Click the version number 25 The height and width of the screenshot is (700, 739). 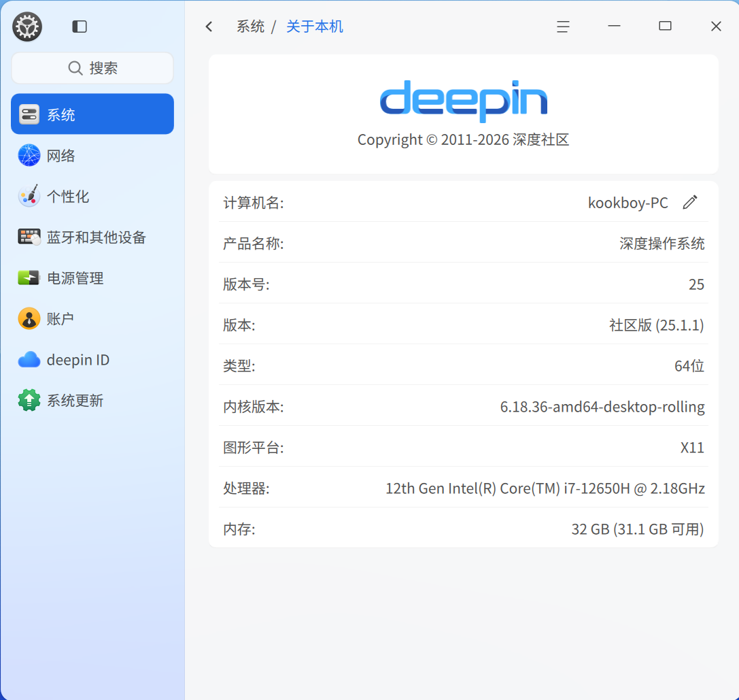(696, 284)
